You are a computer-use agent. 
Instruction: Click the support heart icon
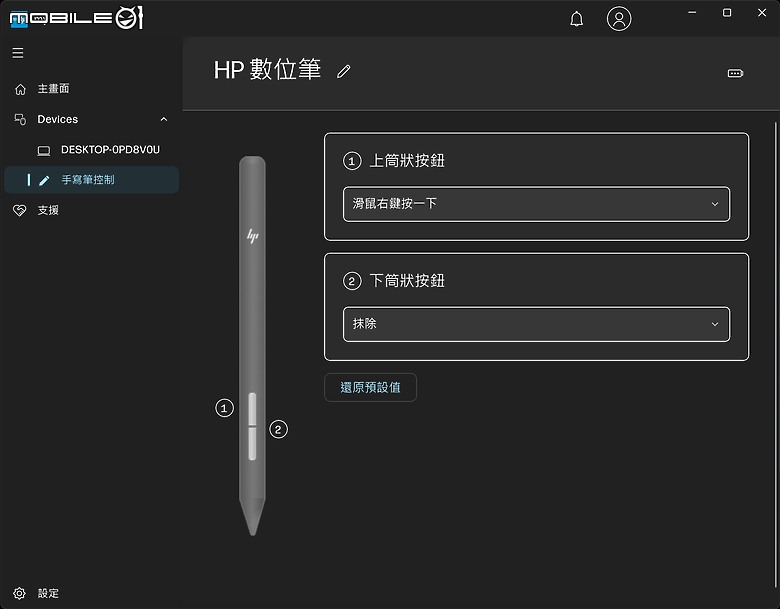19,210
